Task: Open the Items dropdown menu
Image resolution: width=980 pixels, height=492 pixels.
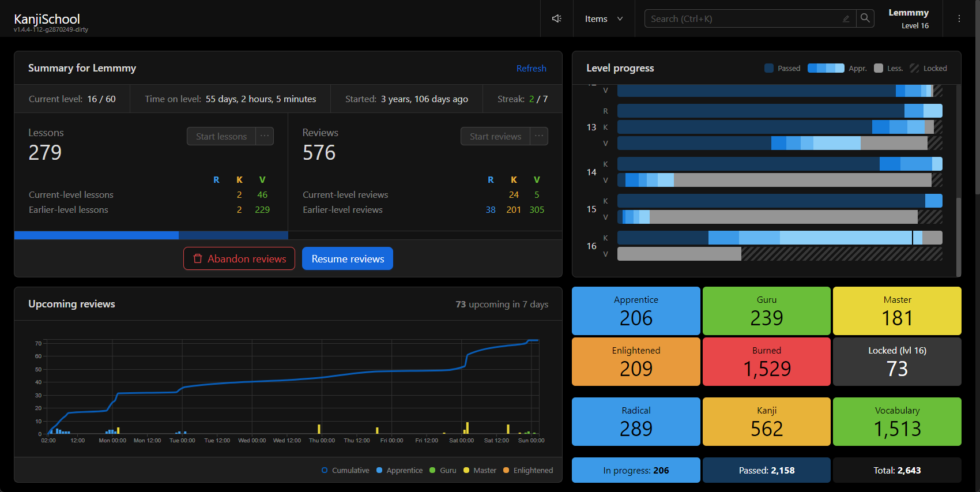Action: [x=604, y=18]
